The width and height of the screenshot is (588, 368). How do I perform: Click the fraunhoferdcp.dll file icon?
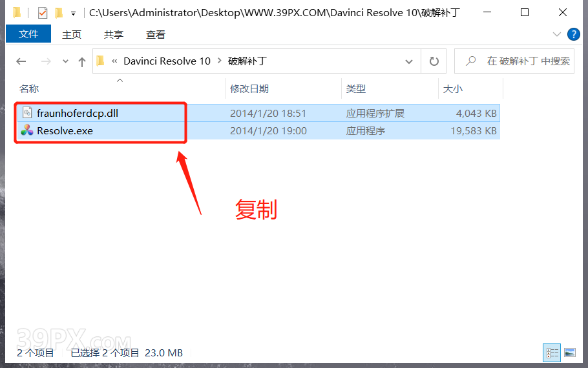[x=27, y=113]
